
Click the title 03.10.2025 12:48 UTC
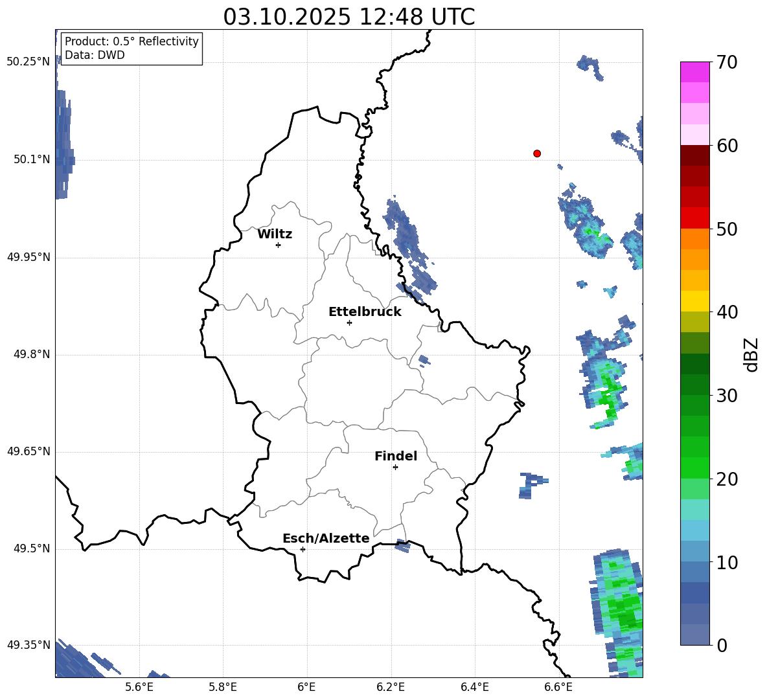(349, 17)
